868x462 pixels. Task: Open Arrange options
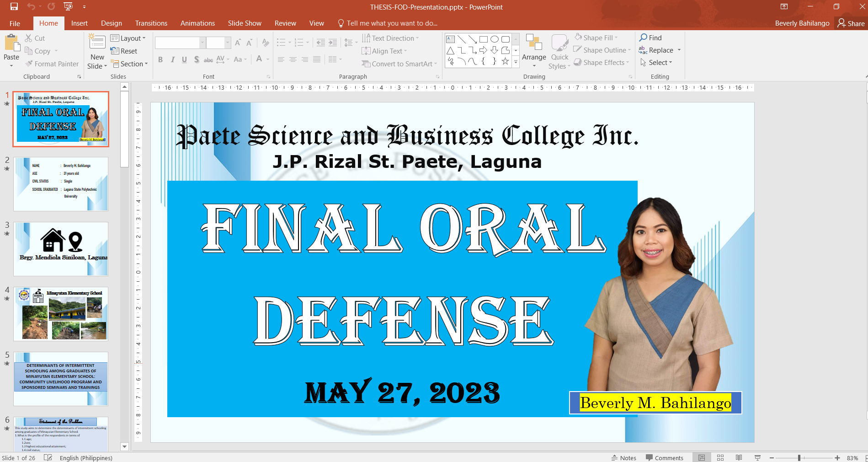click(534, 50)
